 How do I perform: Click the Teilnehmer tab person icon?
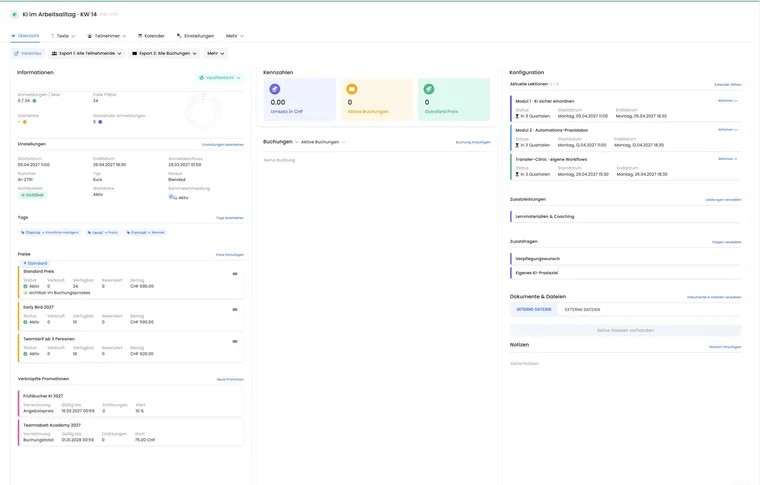coord(90,36)
